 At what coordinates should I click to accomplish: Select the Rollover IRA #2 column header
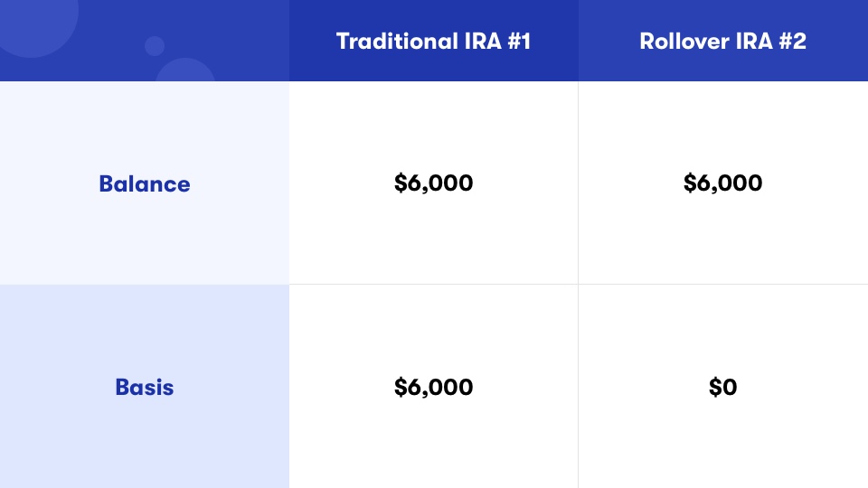tap(723, 41)
